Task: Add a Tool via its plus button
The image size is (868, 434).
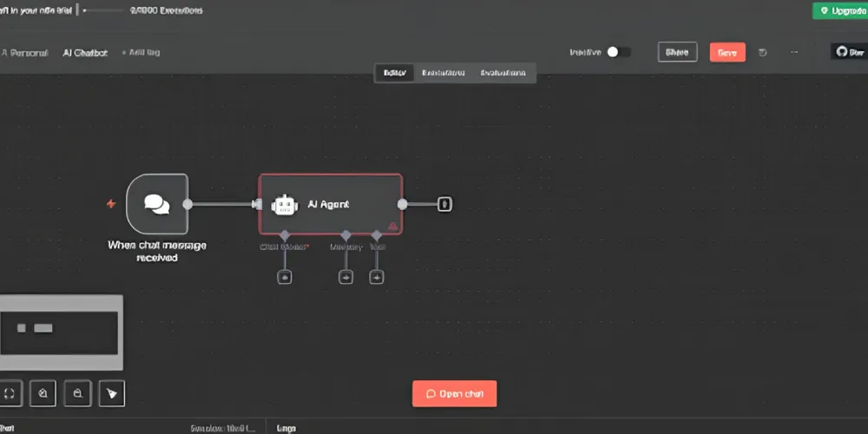Action: click(x=377, y=277)
